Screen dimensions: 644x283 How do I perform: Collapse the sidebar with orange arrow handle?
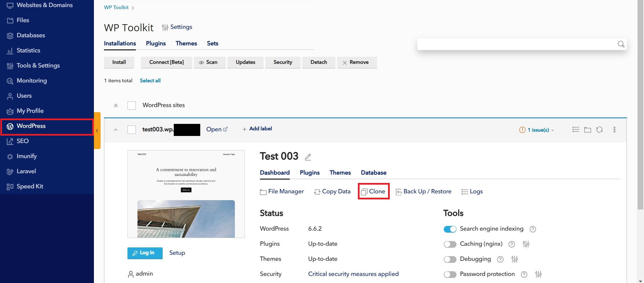point(97,131)
